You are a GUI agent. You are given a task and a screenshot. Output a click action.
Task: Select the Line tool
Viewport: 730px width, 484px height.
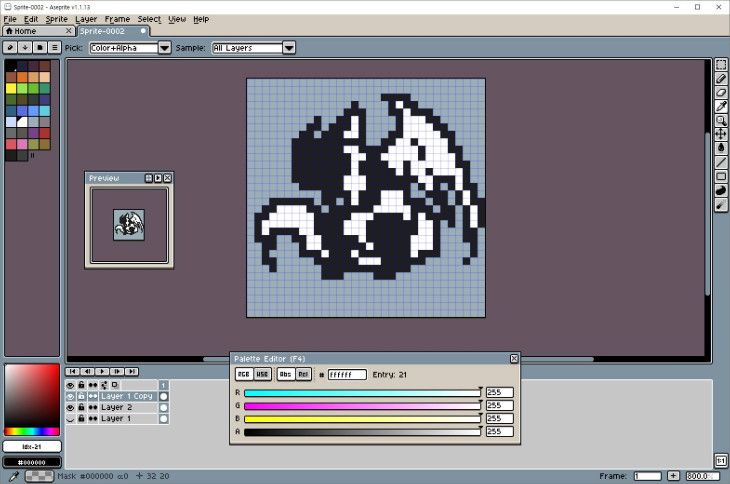point(721,162)
